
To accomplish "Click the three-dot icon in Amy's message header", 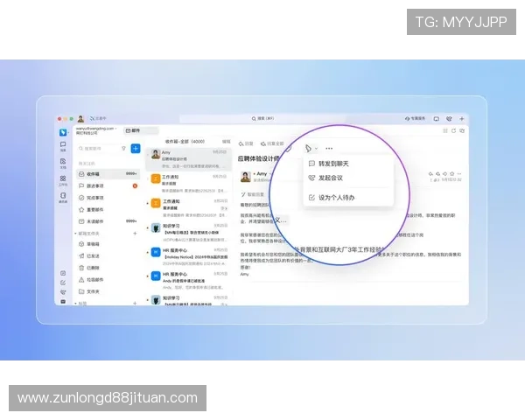I will point(459,173).
